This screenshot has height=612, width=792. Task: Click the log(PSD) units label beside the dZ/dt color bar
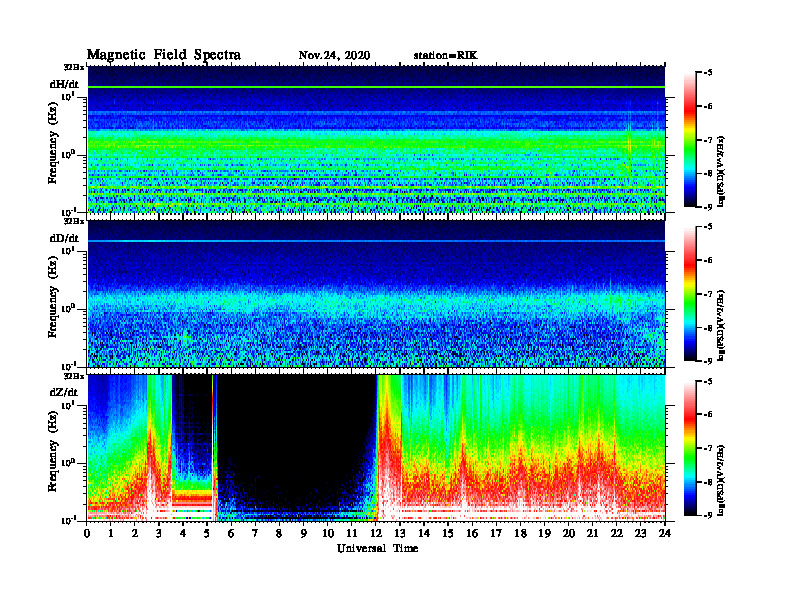tap(721, 479)
